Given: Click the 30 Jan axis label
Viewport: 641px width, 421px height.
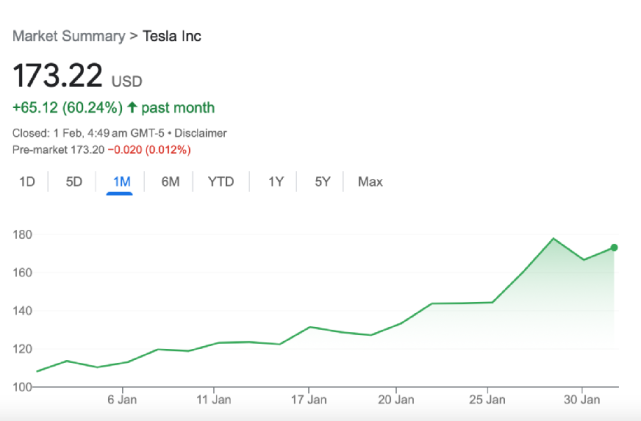Looking at the screenshot, I should (583, 400).
